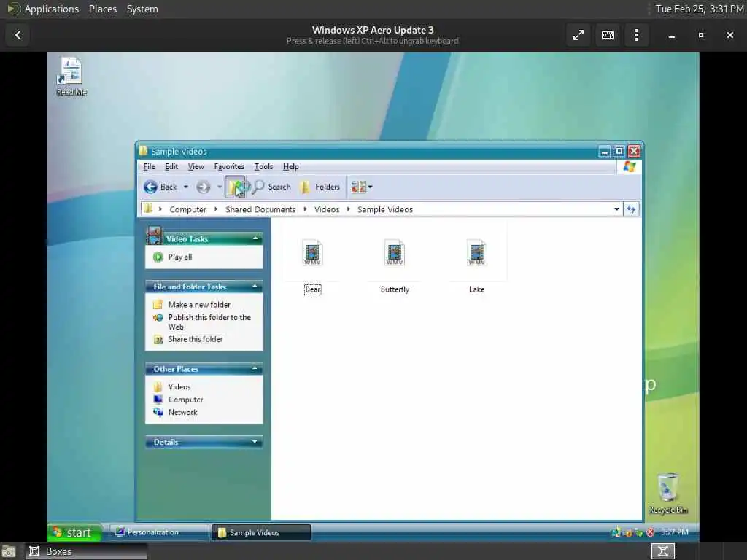Toggle fullscreen in Boxes header
Screen dimensions: 747x560
click(x=578, y=35)
